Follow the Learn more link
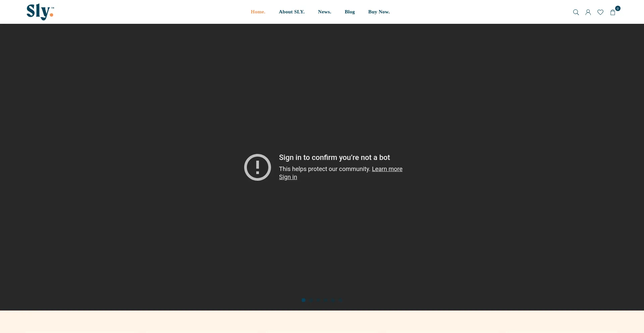The image size is (644, 333). [x=387, y=169]
